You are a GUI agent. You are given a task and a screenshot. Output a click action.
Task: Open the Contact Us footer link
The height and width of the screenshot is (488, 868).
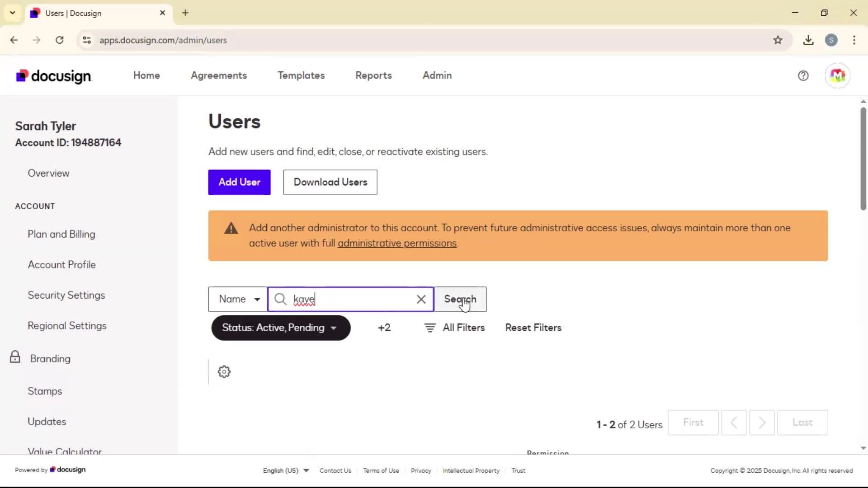click(x=335, y=470)
